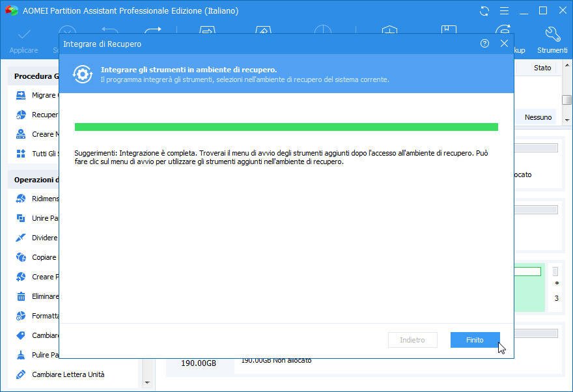
Task: Click the green integration progress bar
Action: (286, 127)
